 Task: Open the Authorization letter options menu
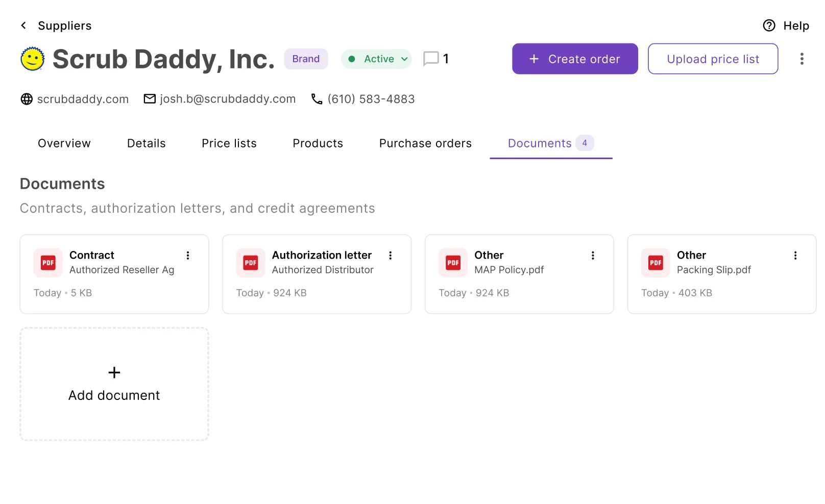(x=391, y=256)
